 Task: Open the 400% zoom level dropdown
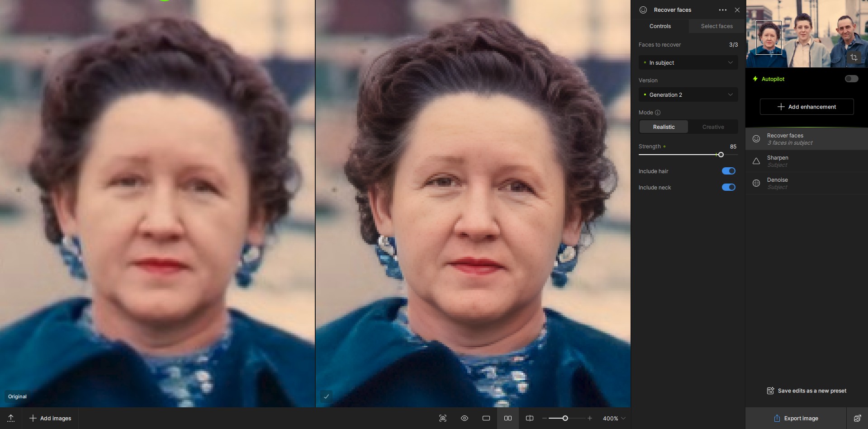pyautogui.click(x=614, y=418)
